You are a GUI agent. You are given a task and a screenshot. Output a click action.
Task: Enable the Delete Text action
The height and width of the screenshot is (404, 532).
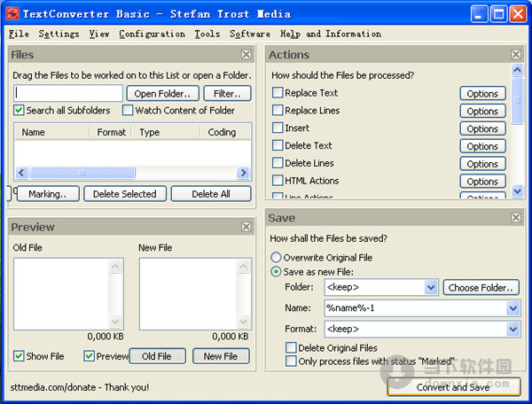(278, 145)
